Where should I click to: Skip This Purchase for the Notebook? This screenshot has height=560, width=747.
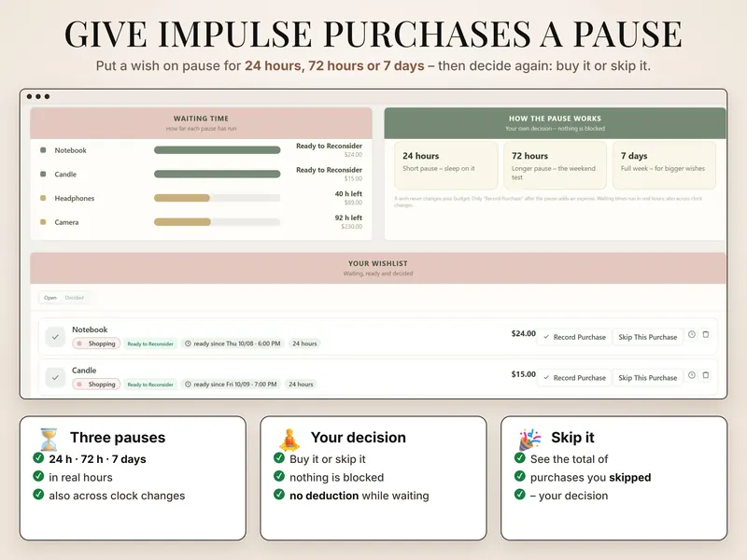coord(647,337)
